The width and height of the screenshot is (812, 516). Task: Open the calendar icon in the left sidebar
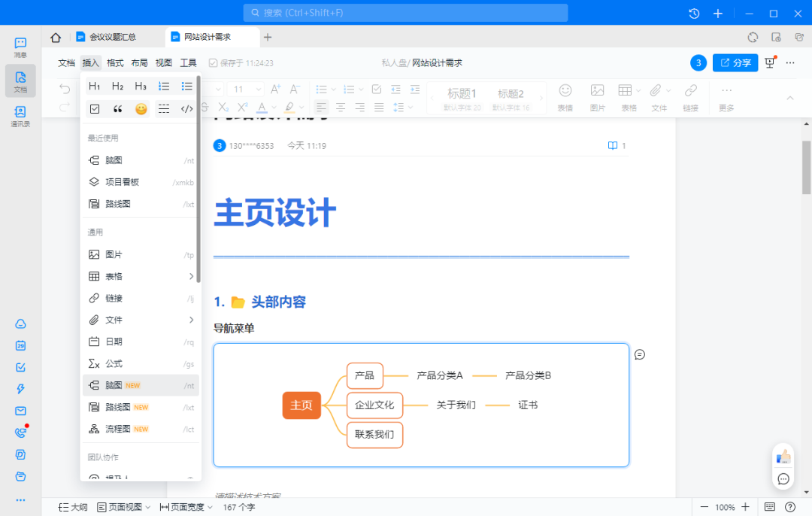pos(20,345)
